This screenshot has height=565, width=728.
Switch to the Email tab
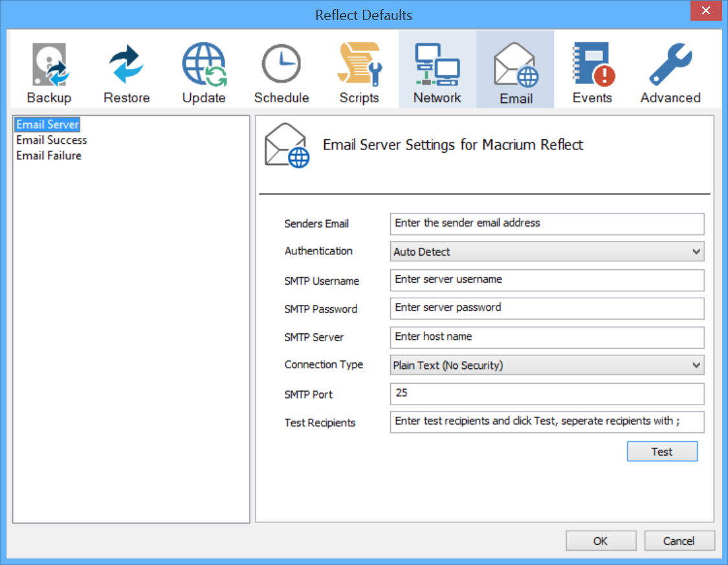[516, 70]
